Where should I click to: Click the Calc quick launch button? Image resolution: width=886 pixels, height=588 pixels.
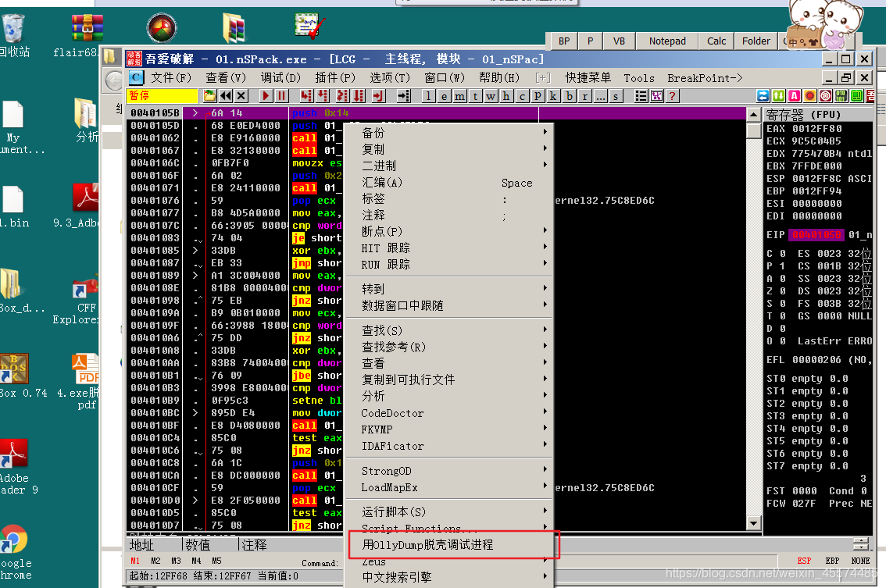(x=716, y=41)
